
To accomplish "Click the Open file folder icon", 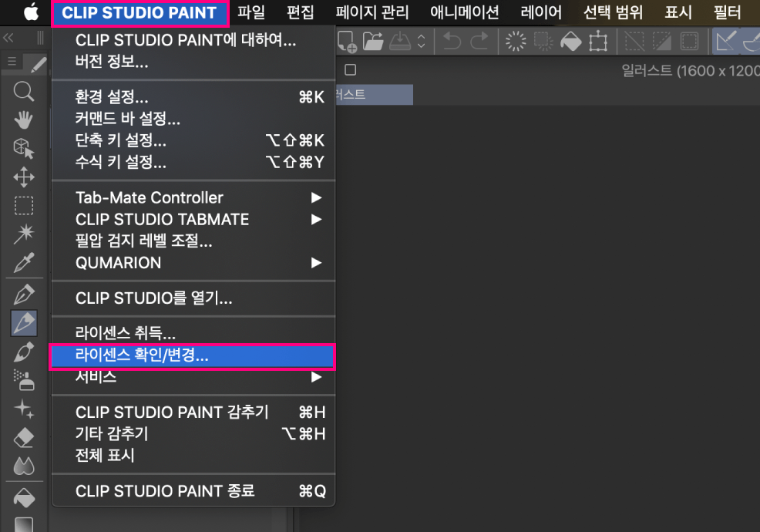I will tap(373, 41).
